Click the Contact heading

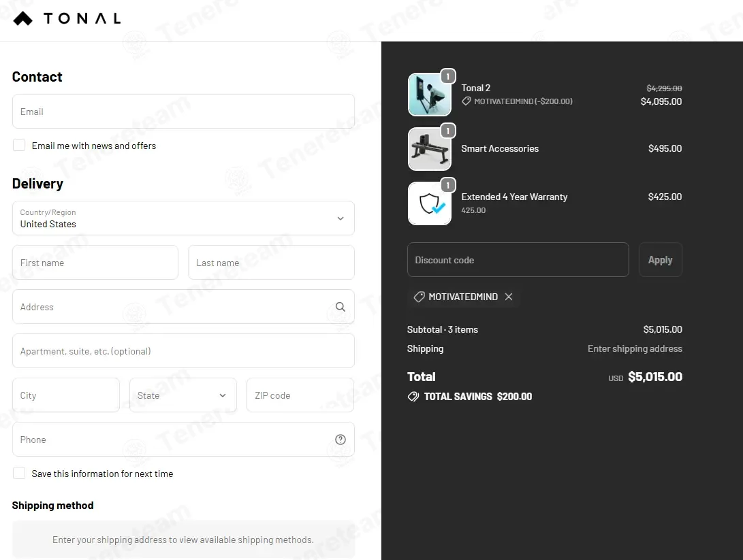[37, 77]
